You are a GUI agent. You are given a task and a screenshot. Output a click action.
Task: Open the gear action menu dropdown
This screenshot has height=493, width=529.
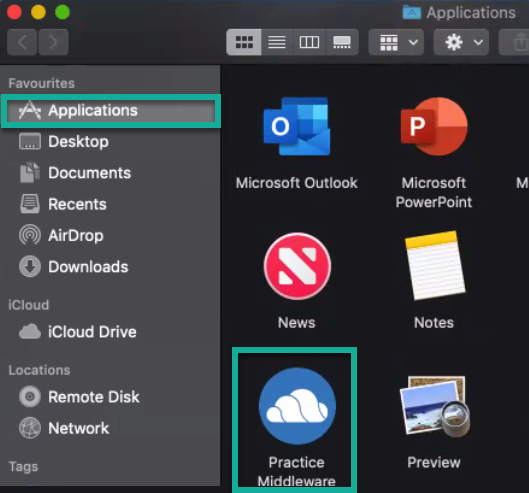[461, 42]
